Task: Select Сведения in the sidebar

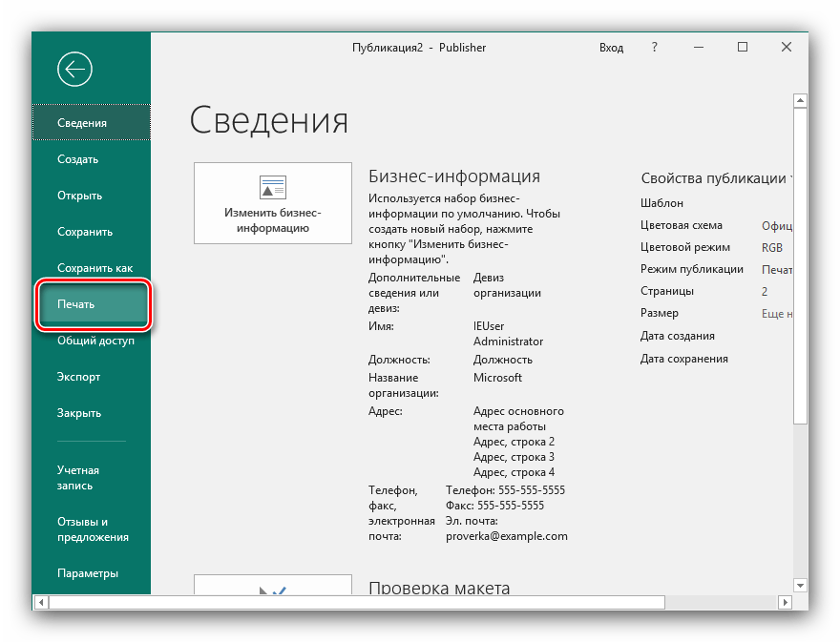Action: tap(92, 123)
